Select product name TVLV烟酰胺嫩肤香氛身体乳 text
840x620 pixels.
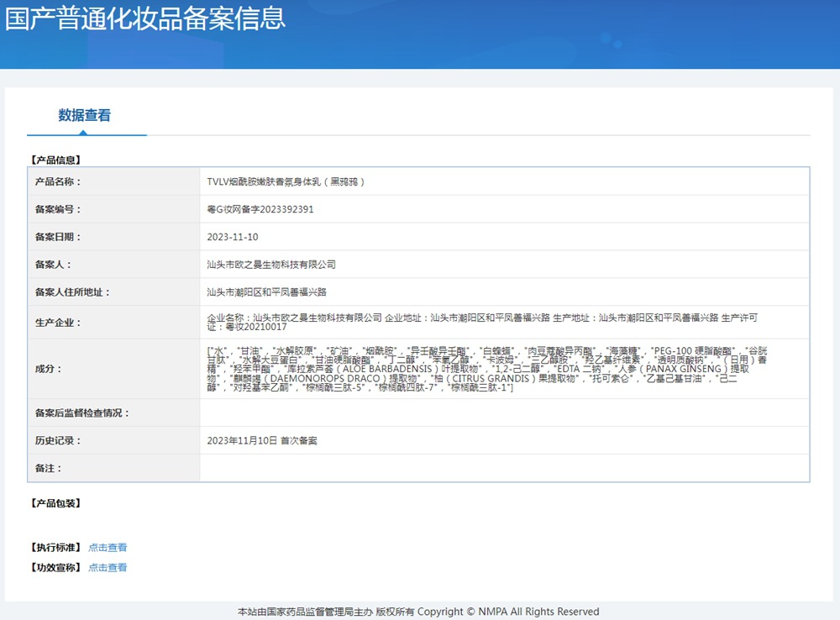tap(286, 181)
